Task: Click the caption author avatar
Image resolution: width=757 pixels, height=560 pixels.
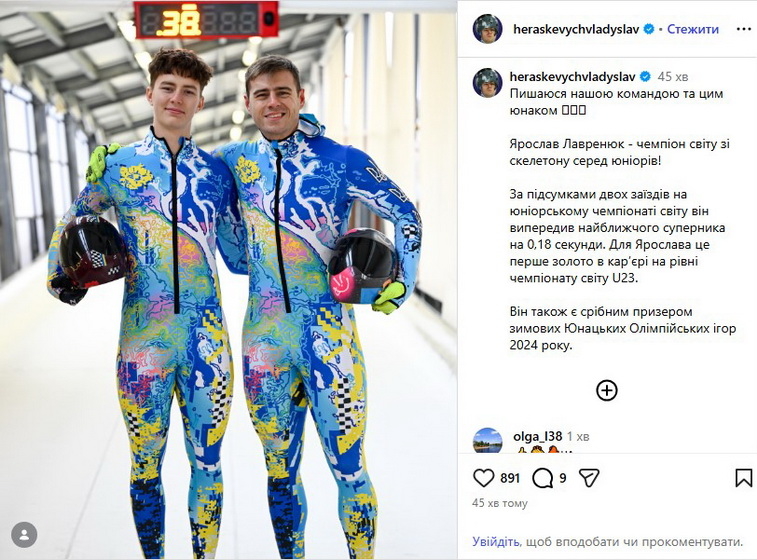Action: (488, 83)
